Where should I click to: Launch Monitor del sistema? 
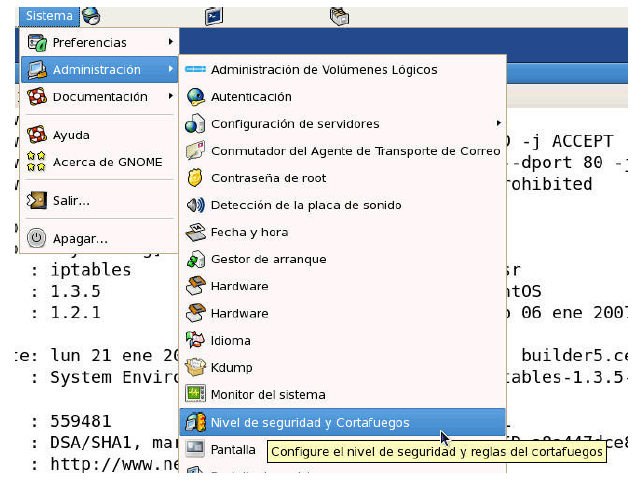pos(268,395)
